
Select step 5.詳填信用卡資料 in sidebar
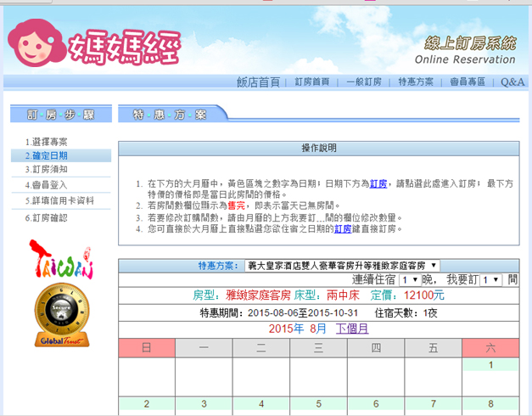(59, 200)
